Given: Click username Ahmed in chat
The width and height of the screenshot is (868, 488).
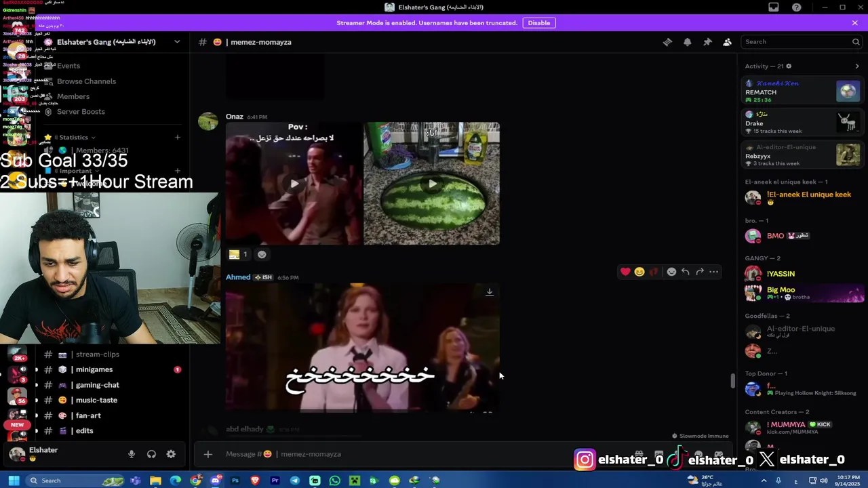Looking at the screenshot, I should [x=238, y=277].
